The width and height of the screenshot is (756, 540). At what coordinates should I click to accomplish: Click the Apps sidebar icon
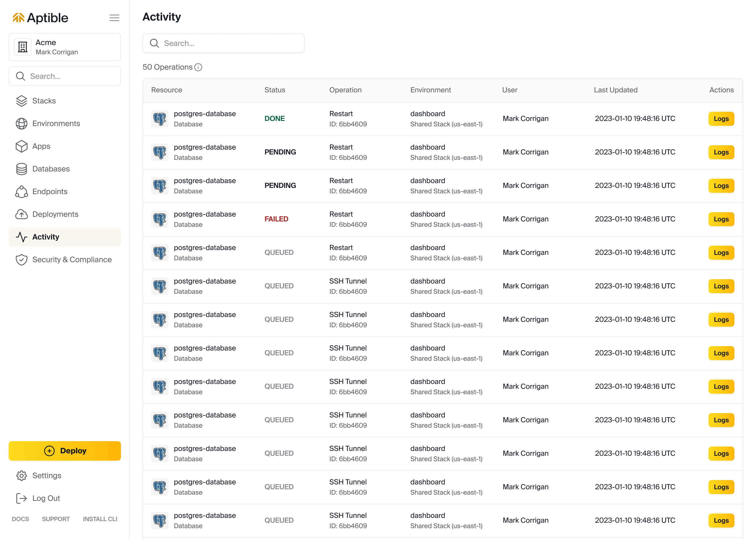(x=21, y=146)
